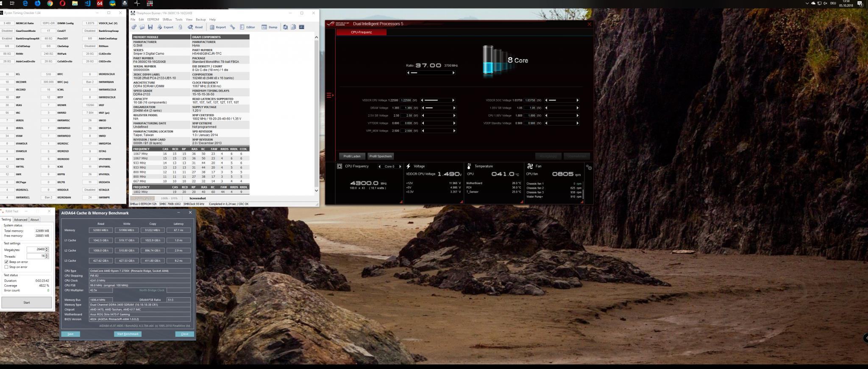Open the Help menu in Thaiphoon Burner
This screenshot has width=868, height=369.
(212, 20)
